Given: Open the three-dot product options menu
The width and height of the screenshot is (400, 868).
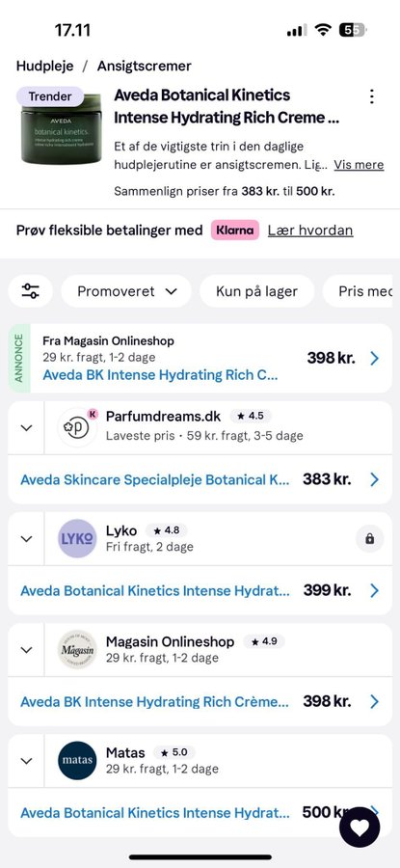Looking at the screenshot, I should pos(372,96).
